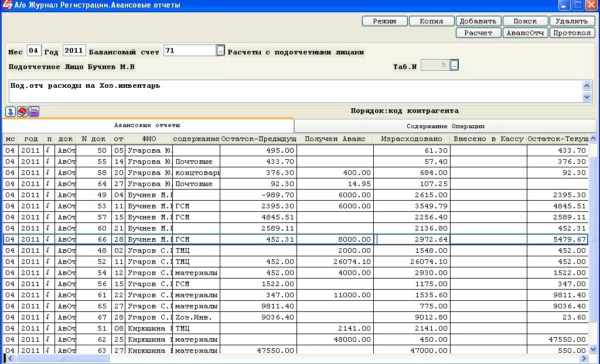Image resolution: width=600 pixels, height=364 pixels.
Task: Click the "Остаток-Текущ" column header
Action: click(558, 139)
